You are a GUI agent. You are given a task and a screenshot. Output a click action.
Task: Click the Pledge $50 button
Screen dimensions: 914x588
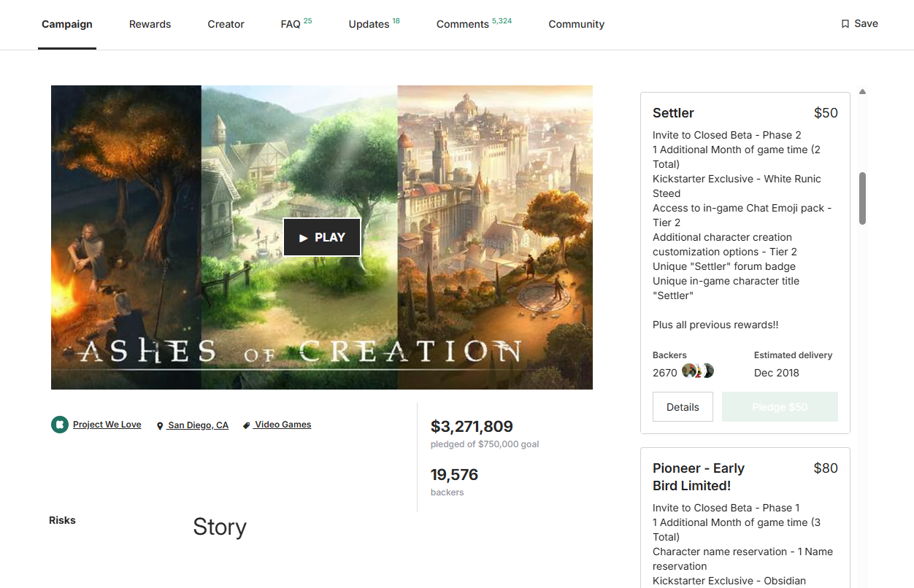(x=780, y=407)
